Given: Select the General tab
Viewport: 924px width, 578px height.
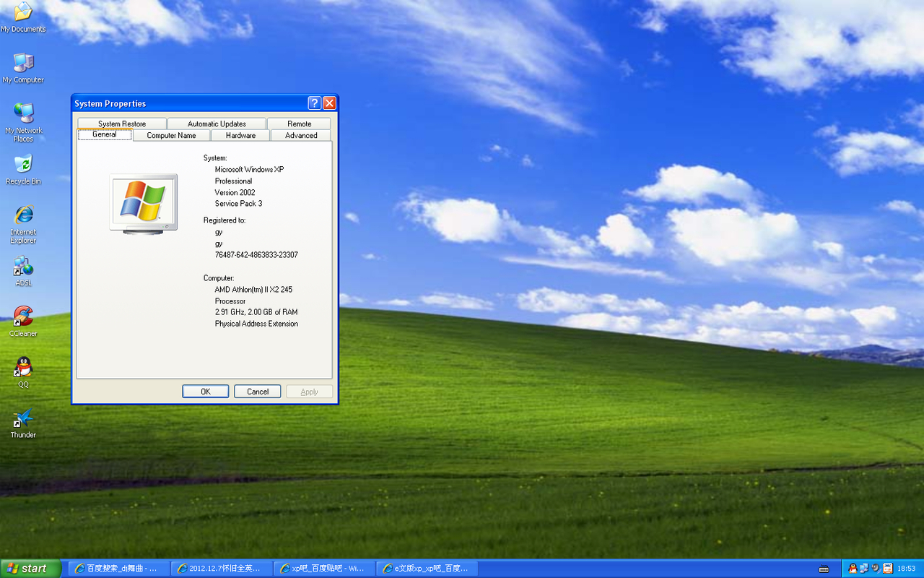Looking at the screenshot, I should (105, 134).
